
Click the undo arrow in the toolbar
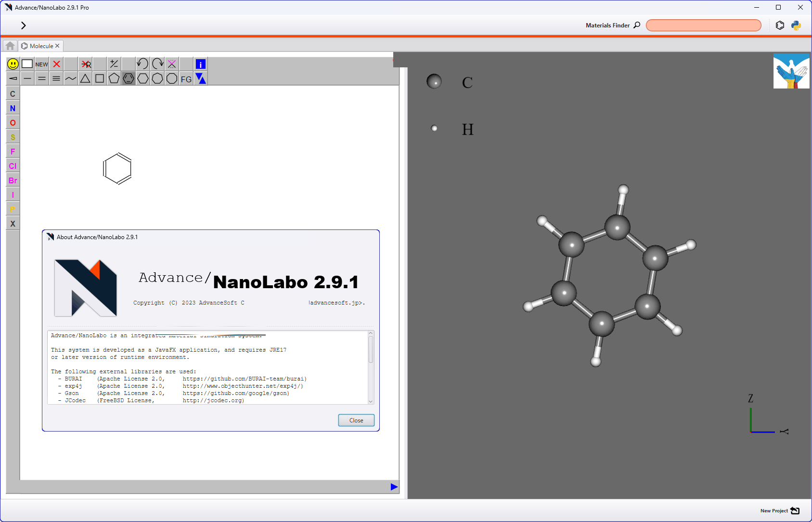coord(142,64)
